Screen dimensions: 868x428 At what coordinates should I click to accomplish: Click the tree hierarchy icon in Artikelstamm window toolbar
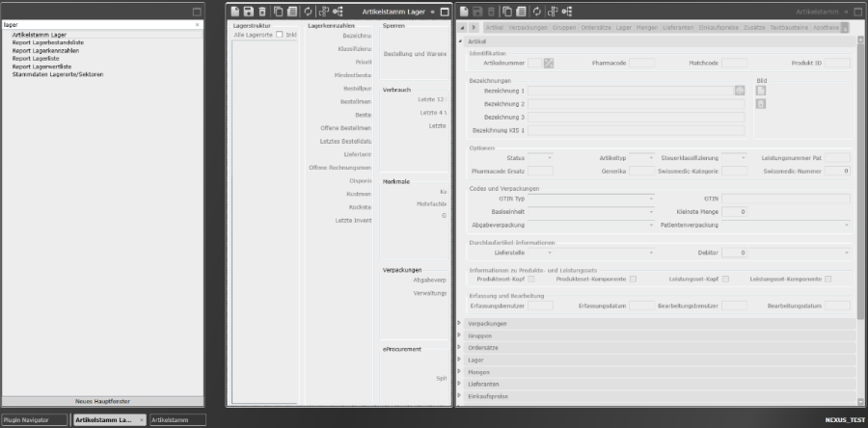click(567, 11)
